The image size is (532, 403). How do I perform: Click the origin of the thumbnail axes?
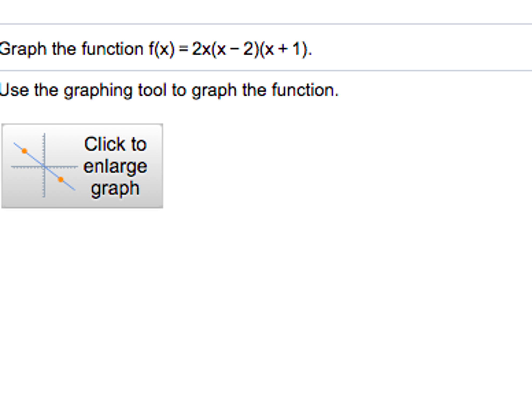coord(44,167)
